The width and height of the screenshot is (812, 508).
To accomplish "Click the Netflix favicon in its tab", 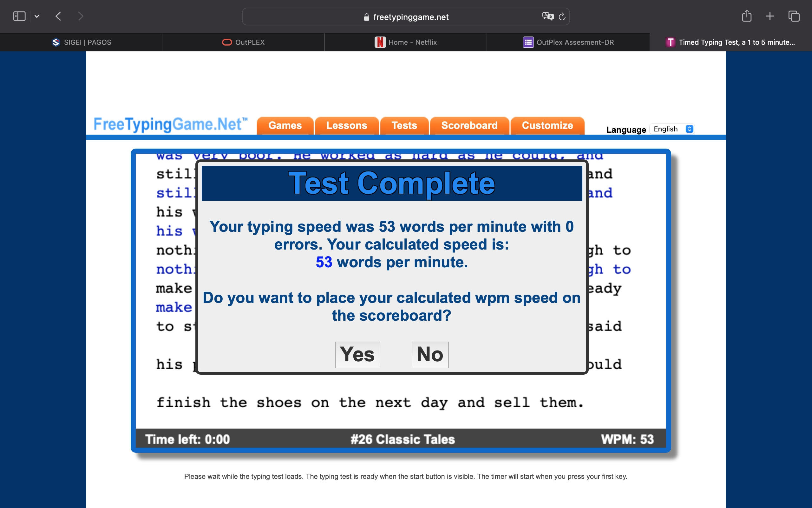I will pos(380,42).
